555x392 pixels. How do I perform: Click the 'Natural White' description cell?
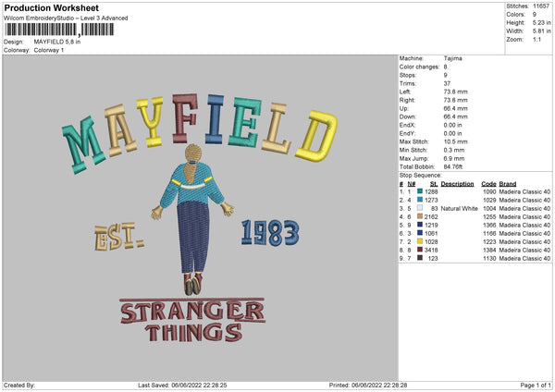(459, 209)
